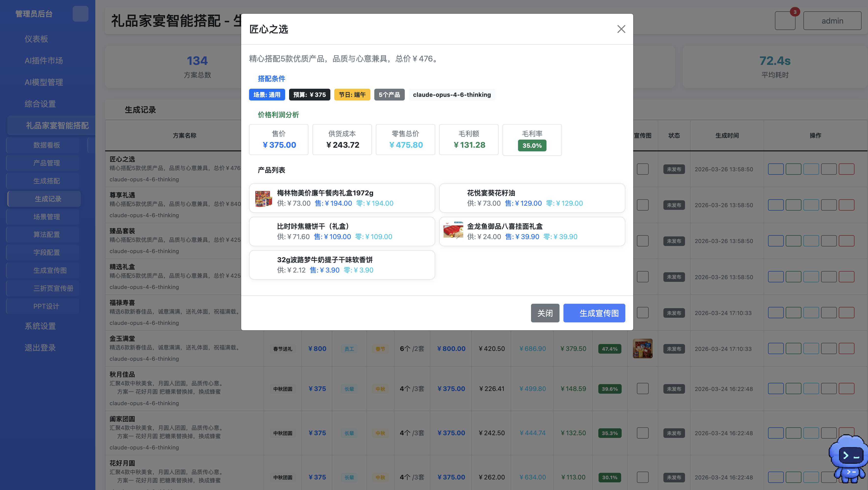Image resolution: width=868 pixels, height=490 pixels.
Task: Select 数据看板 submenu item
Action: click(x=43, y=145)
